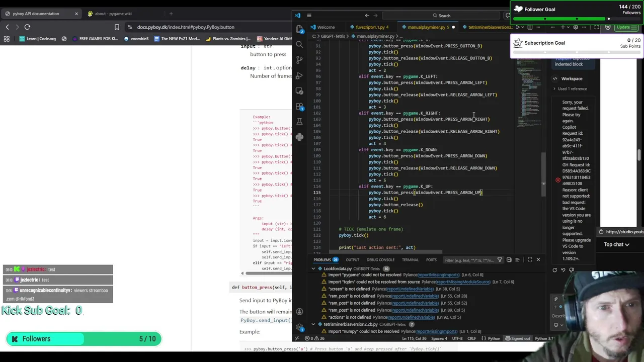Open The NEW PvZ1 Mod bookmark
This screenshot has height=362, width=644.
[177, 39]
